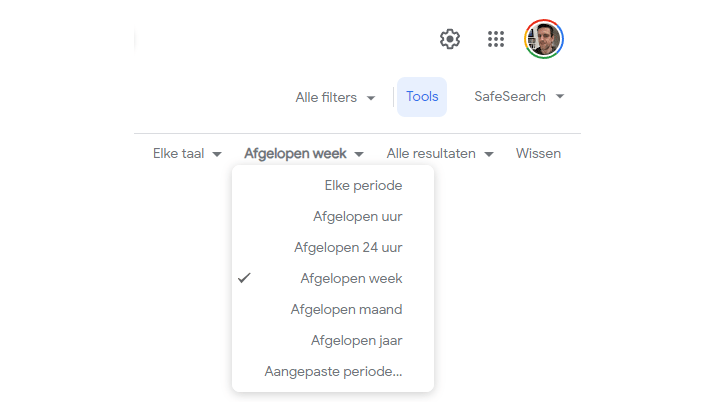This screenshot has height=402, width=715.
Task: Select Elke periode from the menu
Action: pos(363,185)
